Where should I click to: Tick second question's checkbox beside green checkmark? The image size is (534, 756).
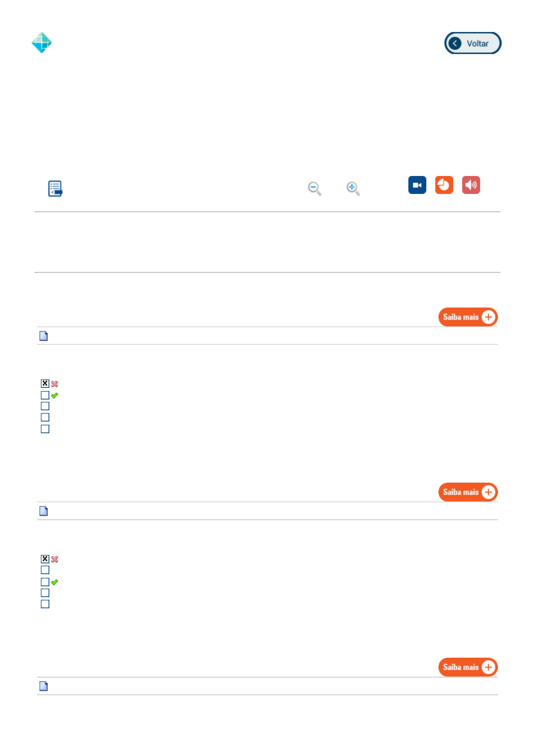coord(45,582)
